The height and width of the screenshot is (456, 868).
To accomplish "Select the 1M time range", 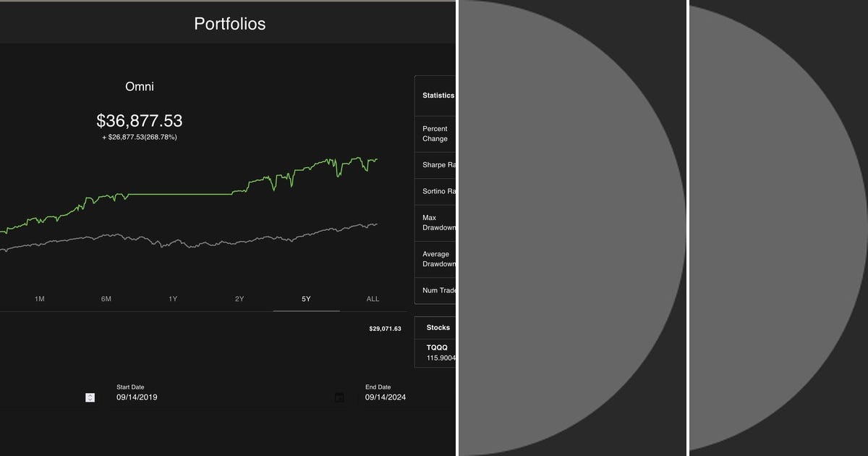I will [40, 298].
